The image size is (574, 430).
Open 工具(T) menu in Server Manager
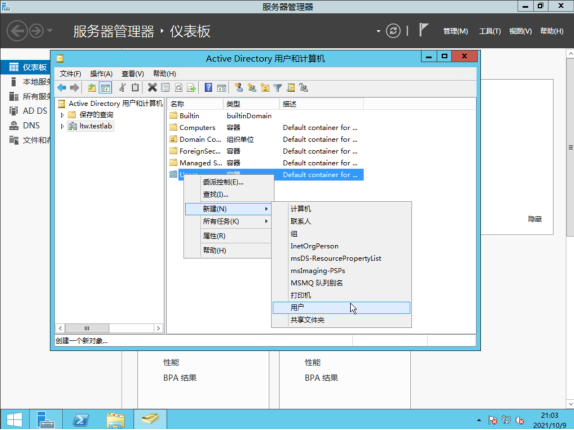pyautogui.click(x=490, y=31)
